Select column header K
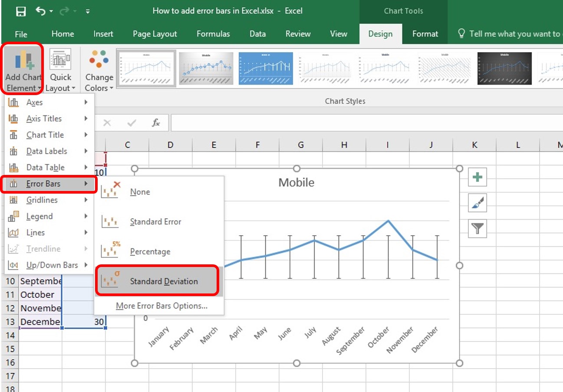Image resolution: width=563 pixels, height=392 pixels. pos(474,145)
